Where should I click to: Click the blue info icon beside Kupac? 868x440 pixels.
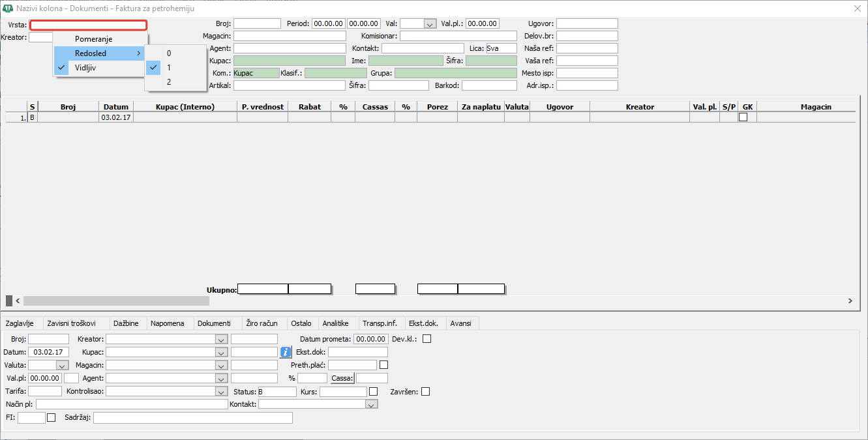pyautogui.click(x=286, y=352)
